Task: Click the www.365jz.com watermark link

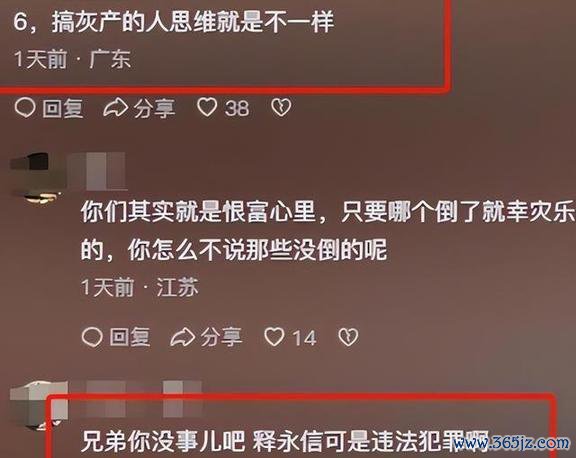Action: click(x=511, y=443)
